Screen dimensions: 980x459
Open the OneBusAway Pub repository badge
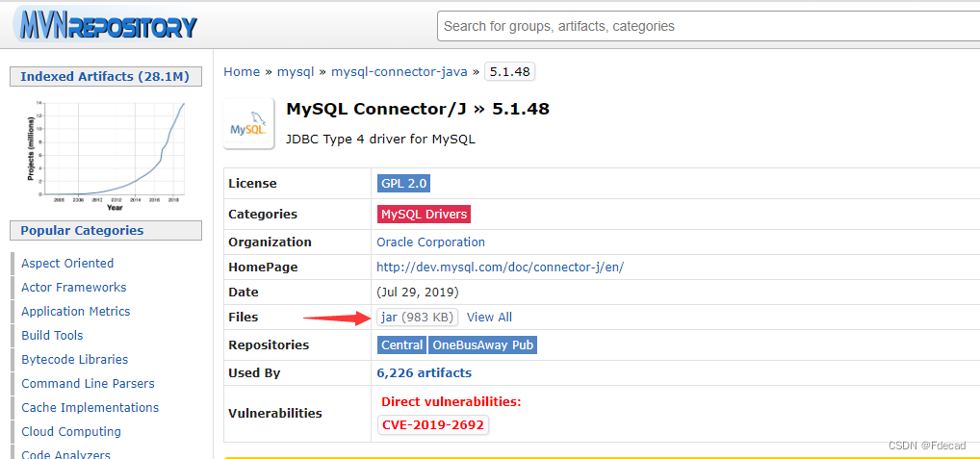[482, 345]
